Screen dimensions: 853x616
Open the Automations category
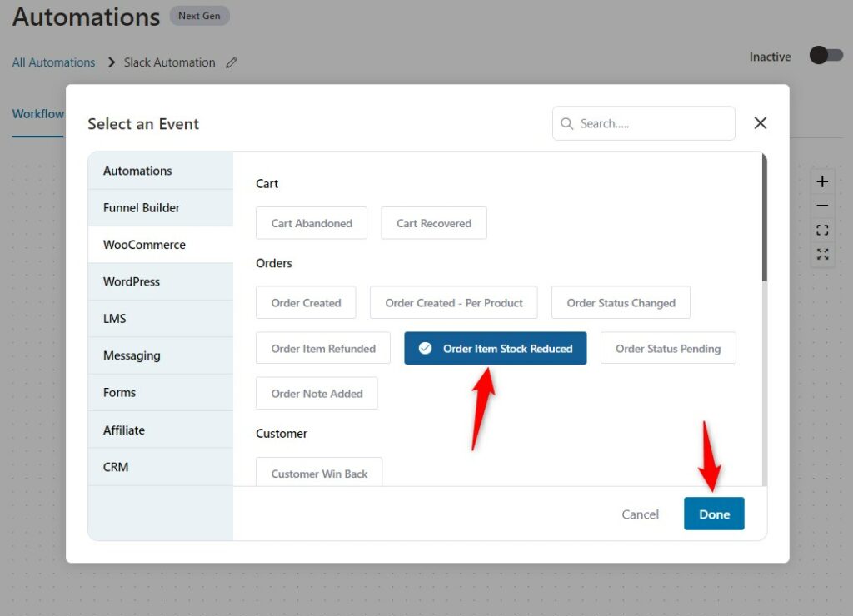(x=161, y=171)
